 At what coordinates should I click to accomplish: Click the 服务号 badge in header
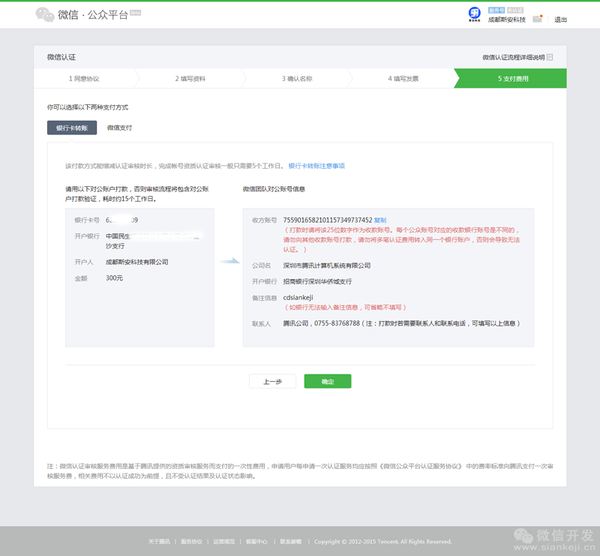coord(496,10)
